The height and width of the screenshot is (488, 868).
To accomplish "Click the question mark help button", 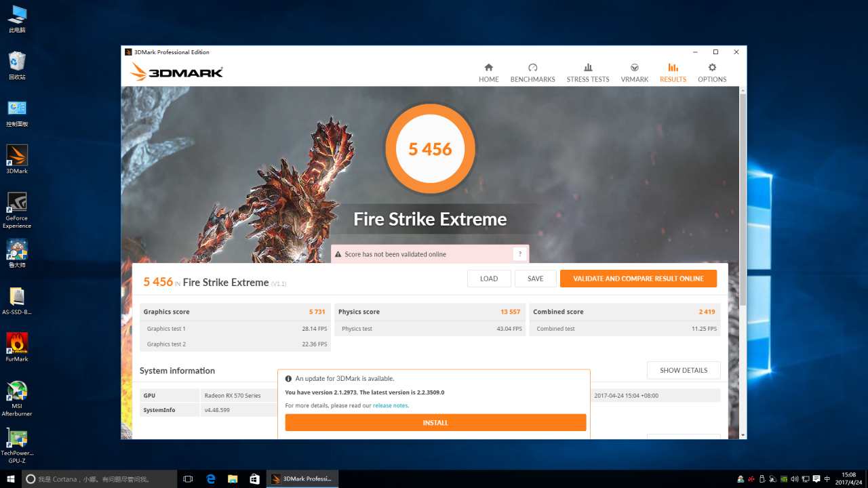I will point(519,254).
